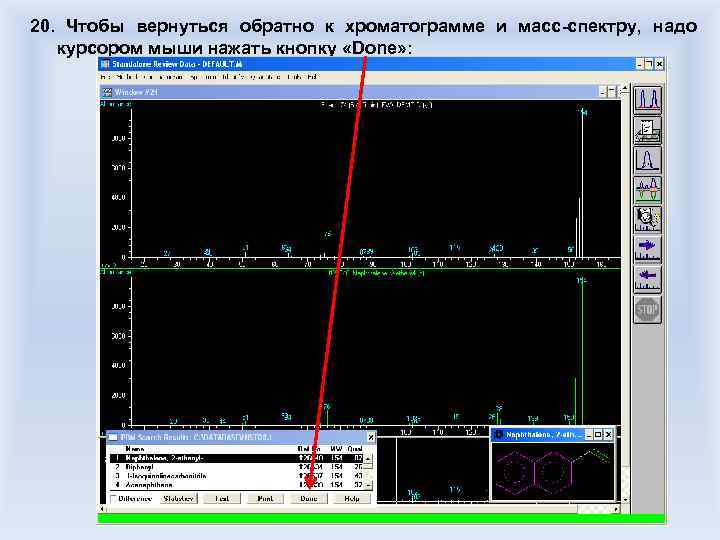720x540 pixels.
Task: Click the main window vertical scroll-down arrow
Action: [625, 500]
